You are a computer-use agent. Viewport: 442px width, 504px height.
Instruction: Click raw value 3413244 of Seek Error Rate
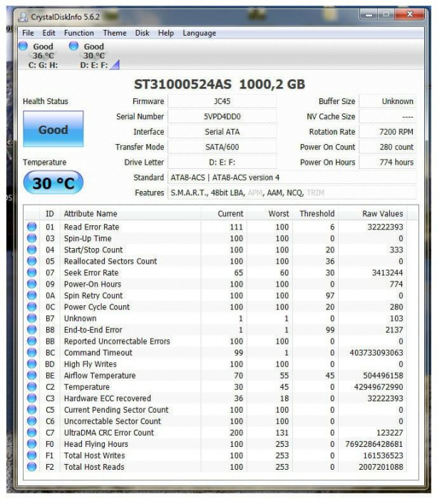(387, 272)
